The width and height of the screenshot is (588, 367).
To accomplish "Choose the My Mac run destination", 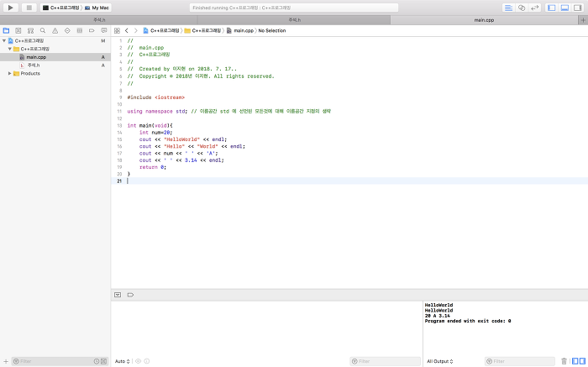I will click(97, 8).
